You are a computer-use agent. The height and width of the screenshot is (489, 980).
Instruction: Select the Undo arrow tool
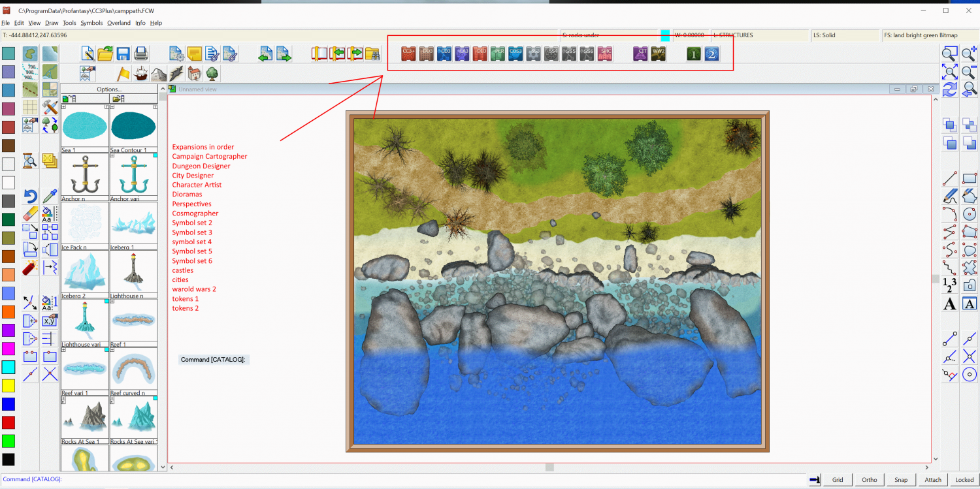[x=30, y=196]
